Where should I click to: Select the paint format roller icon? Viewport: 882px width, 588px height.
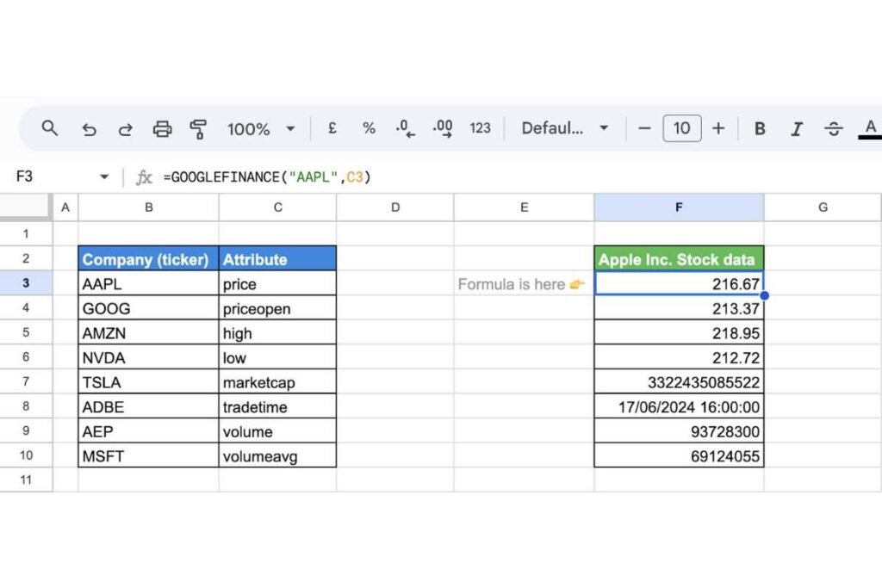coord(198,129)
